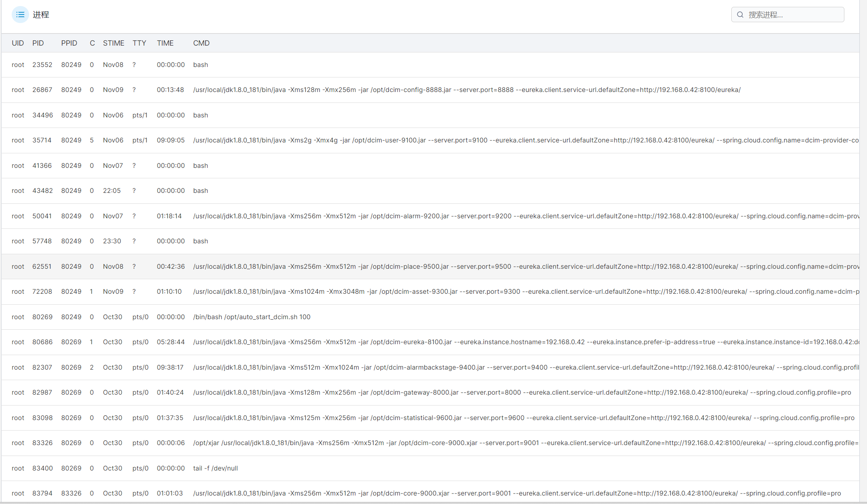Click the STIME column header

[x=113, y=43]
